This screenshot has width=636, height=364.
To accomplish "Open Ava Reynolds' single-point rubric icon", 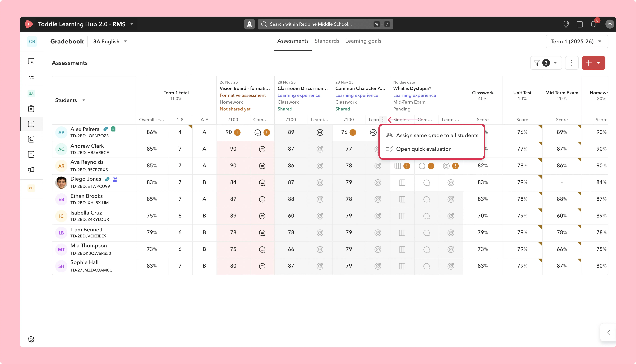I will [398, 166].
